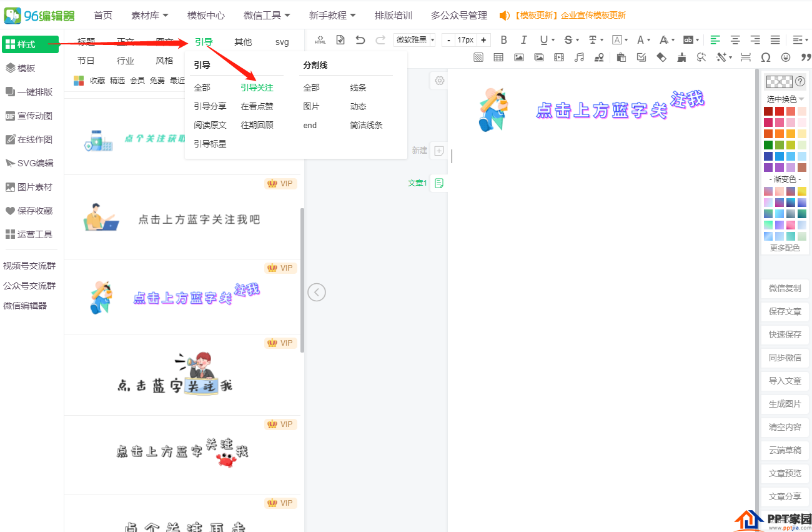Click the format brush broom icon

click(x=681, y=58)
